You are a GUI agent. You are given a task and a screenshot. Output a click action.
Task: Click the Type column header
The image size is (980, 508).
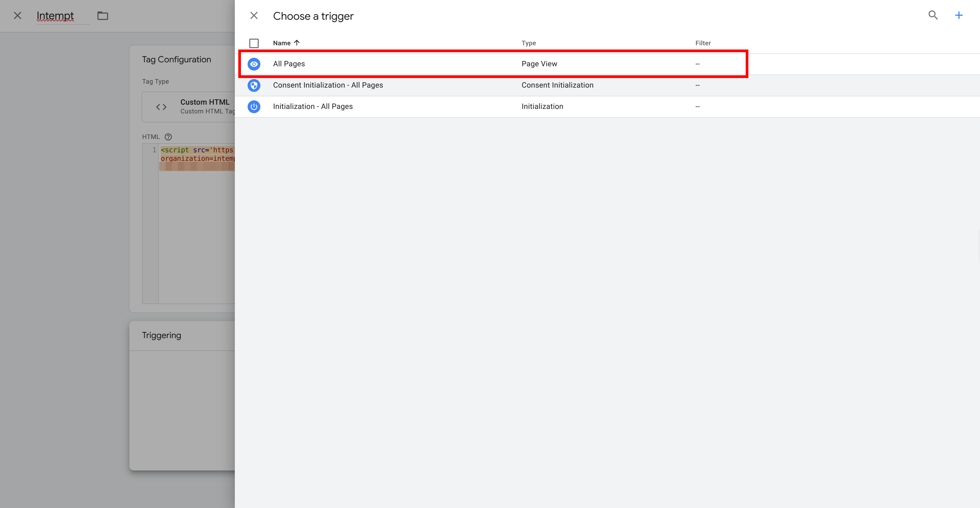pyautogui.click(x=528, y=43)
